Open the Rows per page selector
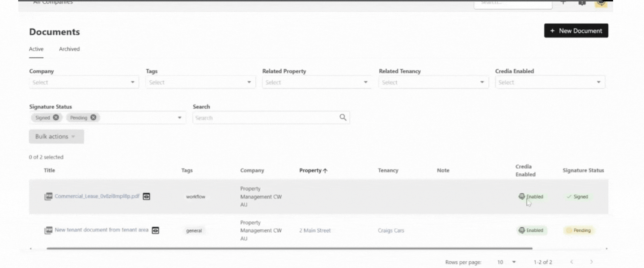This screenshot has width=644, height=268. click(506, 262)
